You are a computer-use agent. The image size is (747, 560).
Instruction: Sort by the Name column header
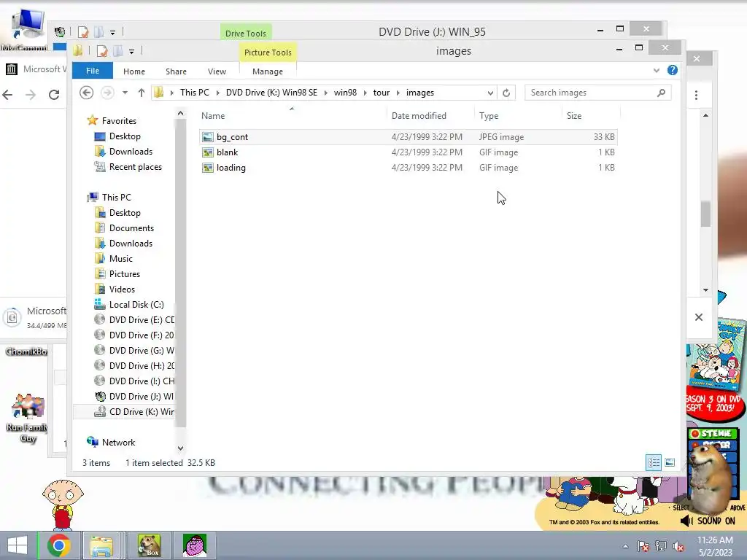292,116
